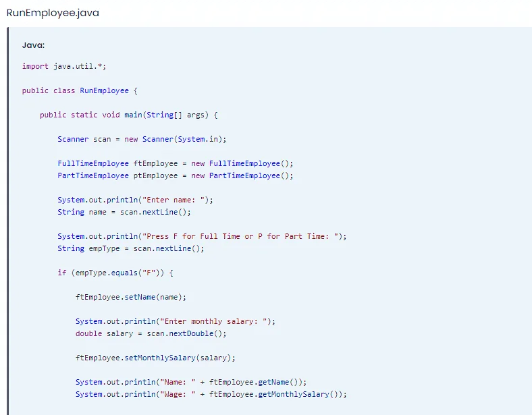Click the "public class RunEmployee {" line
Viewport: 532px width, 415px height.
tap(80, 90)
